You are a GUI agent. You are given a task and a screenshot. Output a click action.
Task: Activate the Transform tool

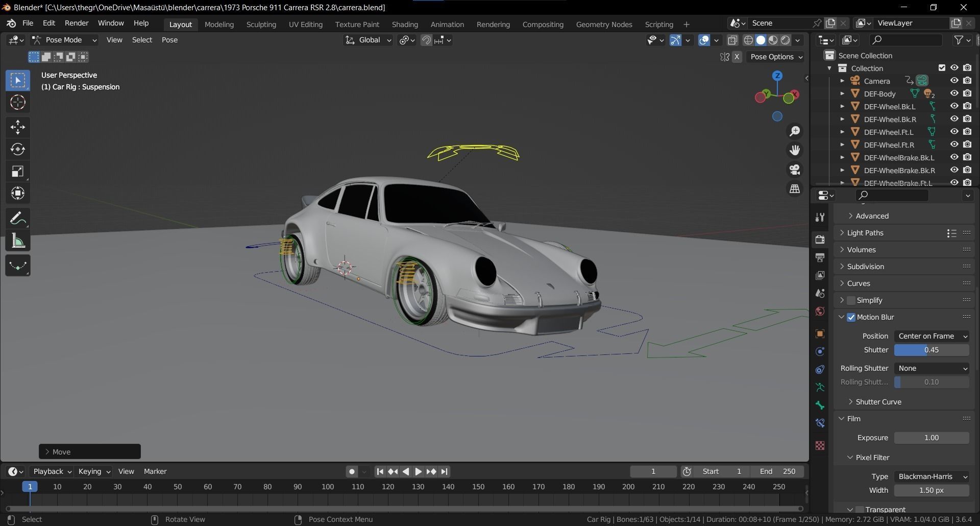pos(18,193)
